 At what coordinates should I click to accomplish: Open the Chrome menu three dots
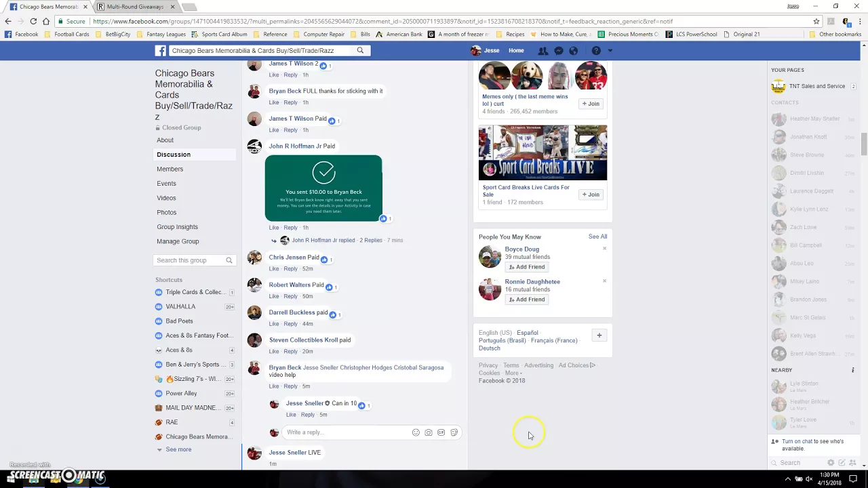(859, 21)
